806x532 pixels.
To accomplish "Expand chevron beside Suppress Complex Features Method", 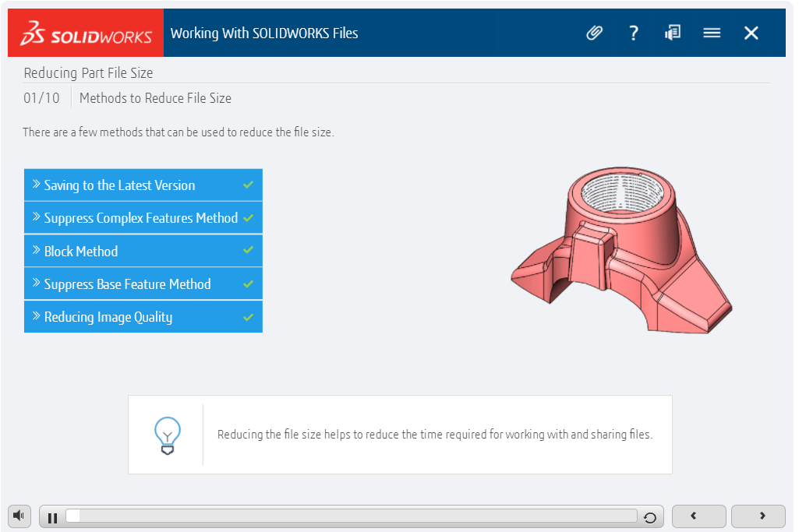I will click(x=36, y=217).
